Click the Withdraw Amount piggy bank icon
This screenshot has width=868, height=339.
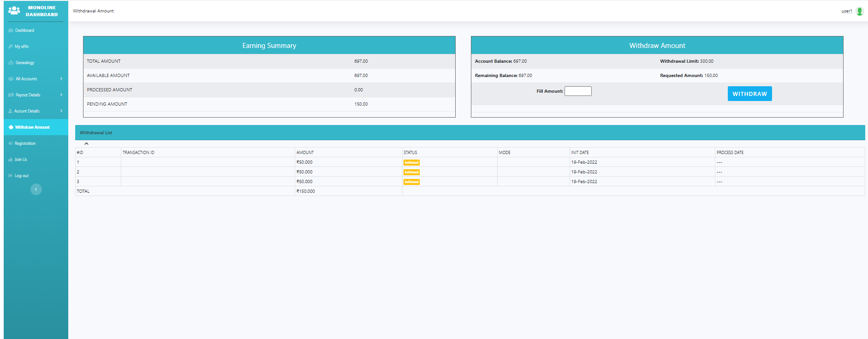pos(11,127)
